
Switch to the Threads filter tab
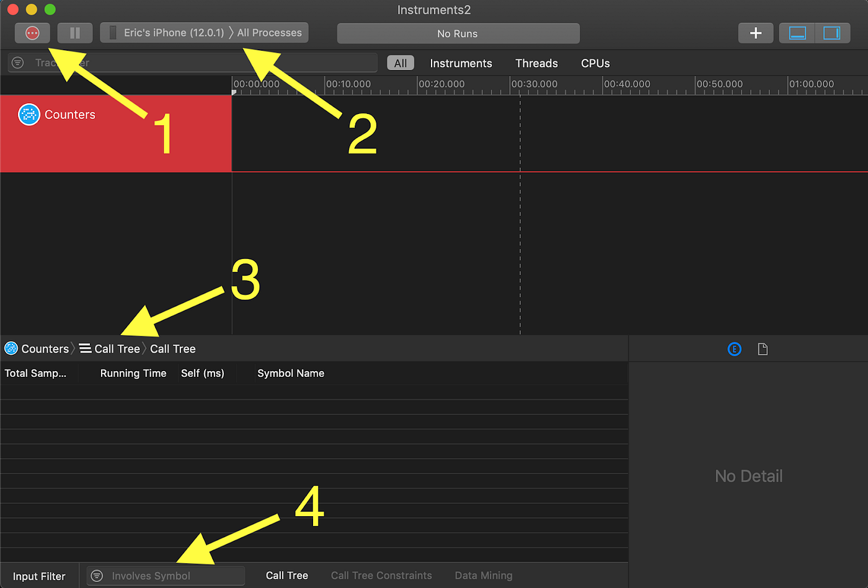click(x=536, y=63)
